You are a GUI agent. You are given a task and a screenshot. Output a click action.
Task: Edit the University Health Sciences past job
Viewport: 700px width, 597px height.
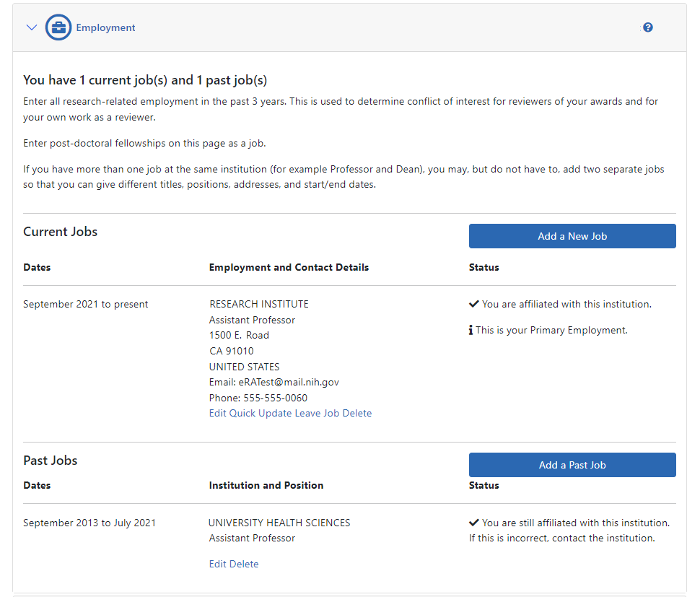coord(217,565)
